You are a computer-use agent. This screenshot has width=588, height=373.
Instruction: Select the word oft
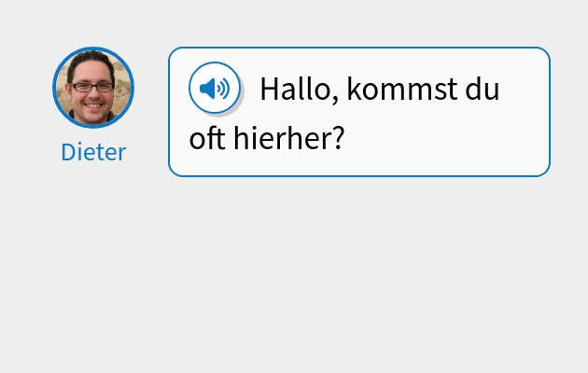click(x=206, y=139)
